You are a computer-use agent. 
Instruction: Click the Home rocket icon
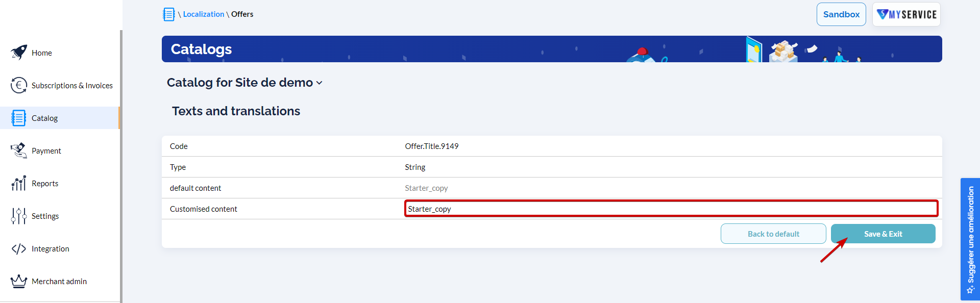(19, 53)
